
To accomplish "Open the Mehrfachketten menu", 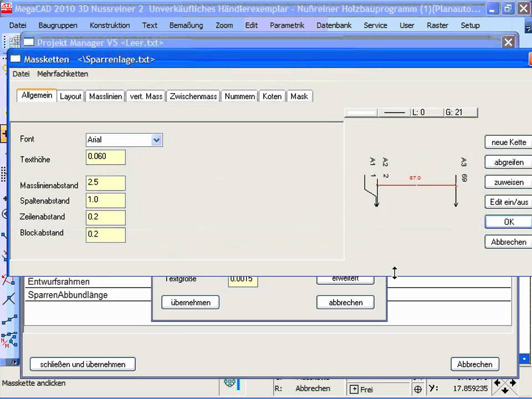I will [63, 74].
